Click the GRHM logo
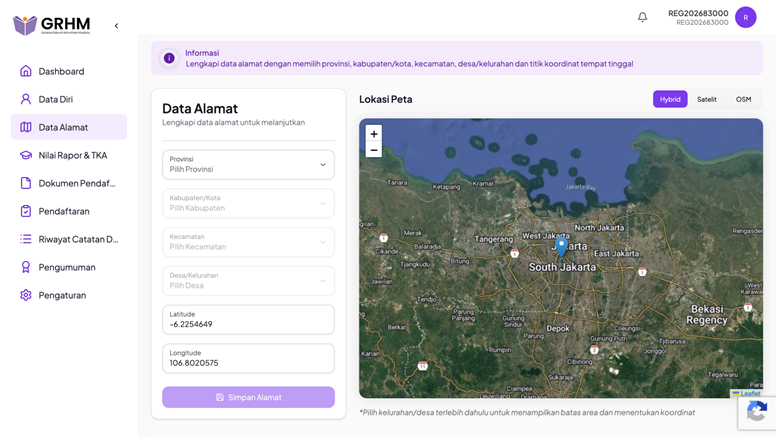The image size is (776, 437). pos(51,25)
